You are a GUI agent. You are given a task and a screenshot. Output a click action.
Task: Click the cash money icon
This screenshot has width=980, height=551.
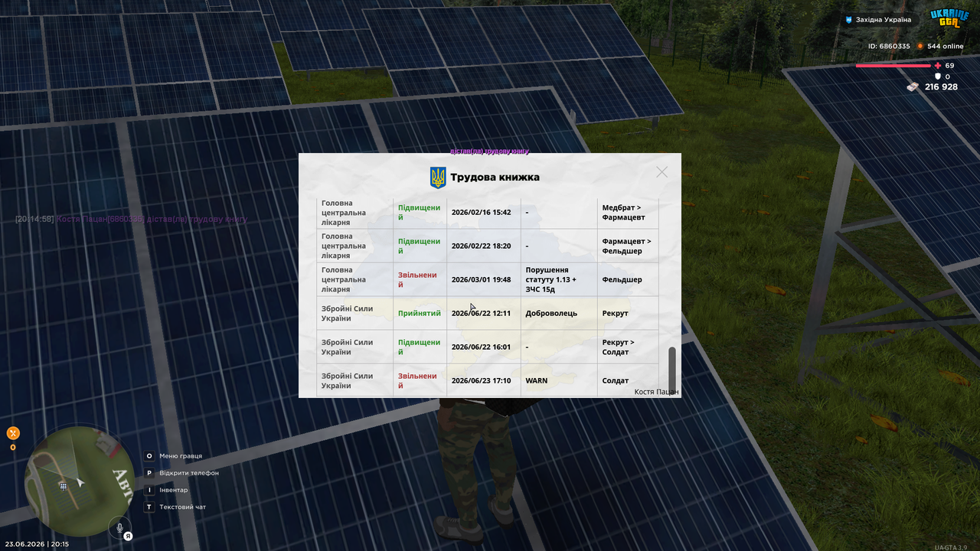pyautogui.click(x=913, y=87)
